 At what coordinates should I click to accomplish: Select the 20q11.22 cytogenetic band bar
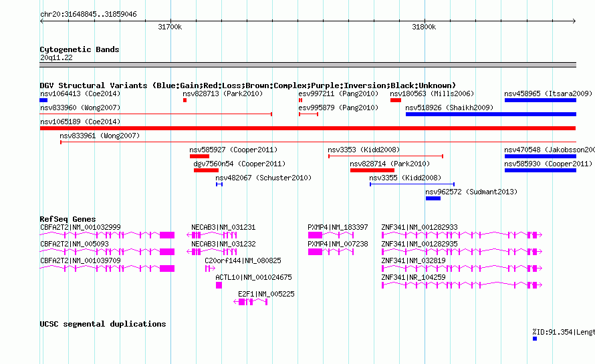308,65
